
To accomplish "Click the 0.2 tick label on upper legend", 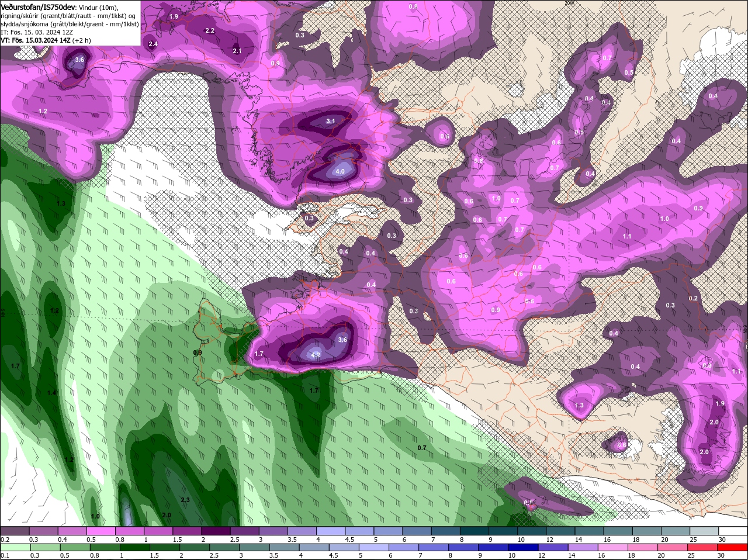I will pyautogui.click(x=5, y=539).
